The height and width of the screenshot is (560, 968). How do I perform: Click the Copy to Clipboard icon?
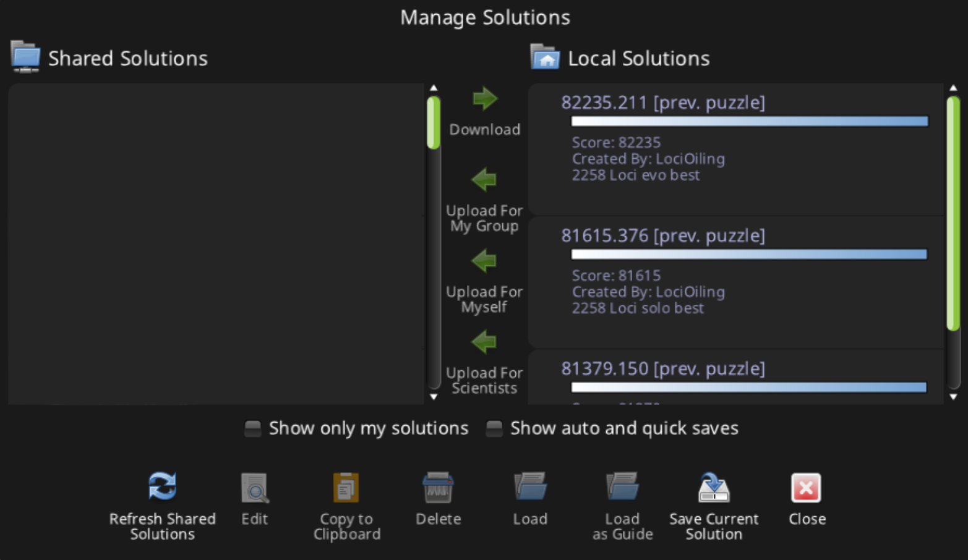click(346, 488)
